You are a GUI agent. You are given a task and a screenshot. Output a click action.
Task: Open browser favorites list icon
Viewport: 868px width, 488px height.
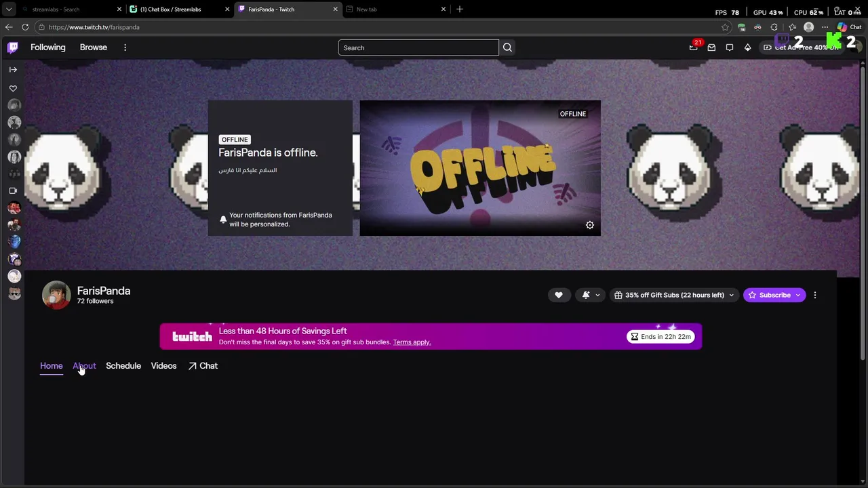(792, 27)
